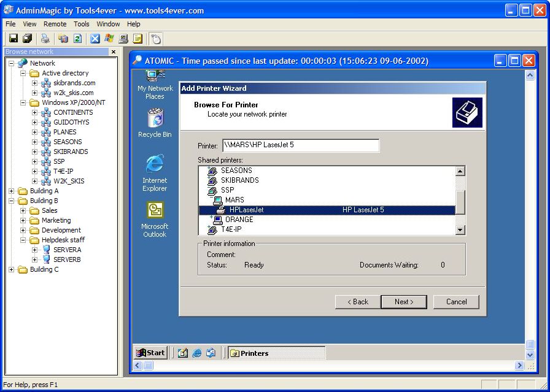
Task: Expand the Building C folder
Action: tap(12, 270)
